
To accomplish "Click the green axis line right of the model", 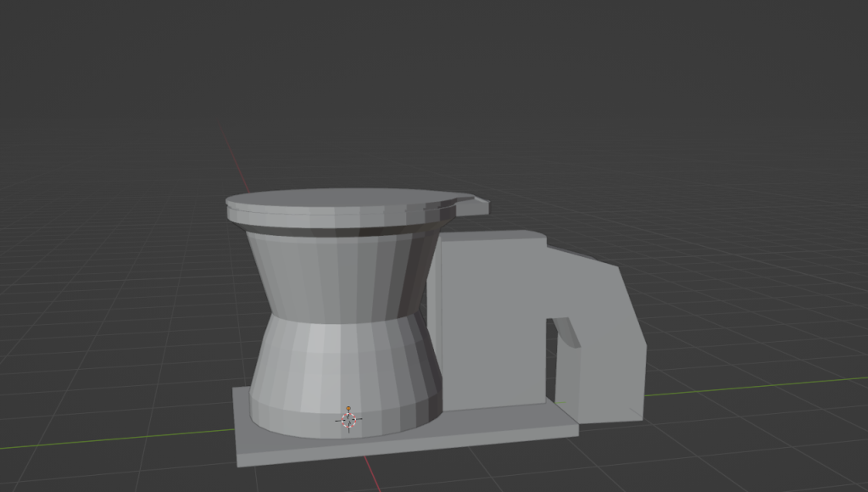I will 763,386.
